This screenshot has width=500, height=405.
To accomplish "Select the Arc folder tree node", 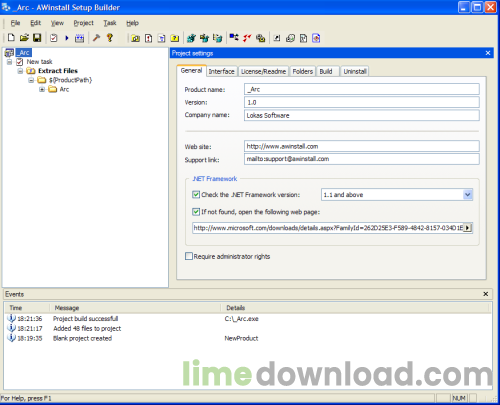I will (64, 89).
